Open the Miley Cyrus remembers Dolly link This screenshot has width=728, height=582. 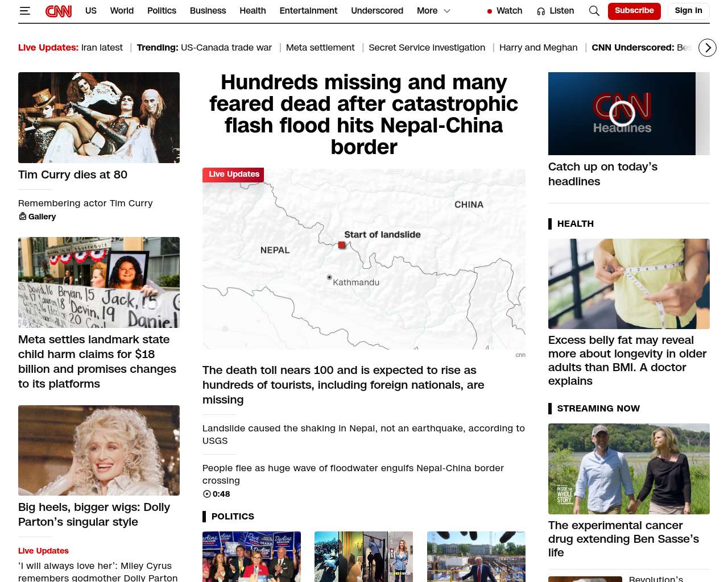98,571
